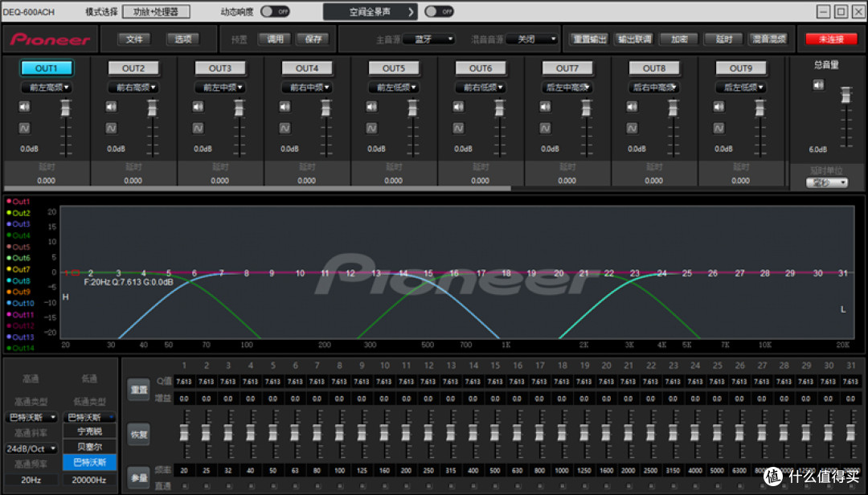Select the OUT7 channel tab

click(x=567, y=68)
